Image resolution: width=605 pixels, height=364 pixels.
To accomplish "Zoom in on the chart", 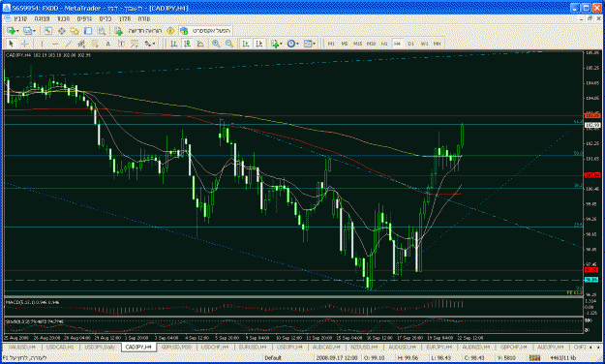I will (216, 44).
